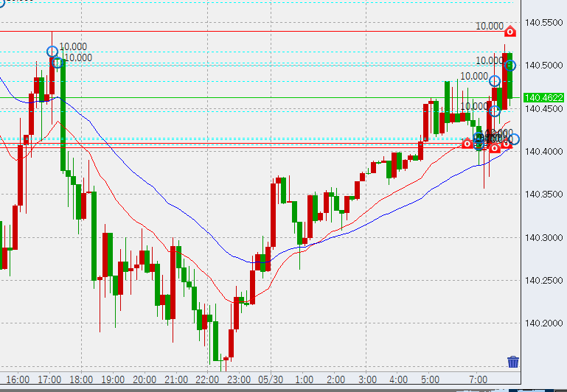Click the blue circle marker just below 140.5000

(495, 81)
